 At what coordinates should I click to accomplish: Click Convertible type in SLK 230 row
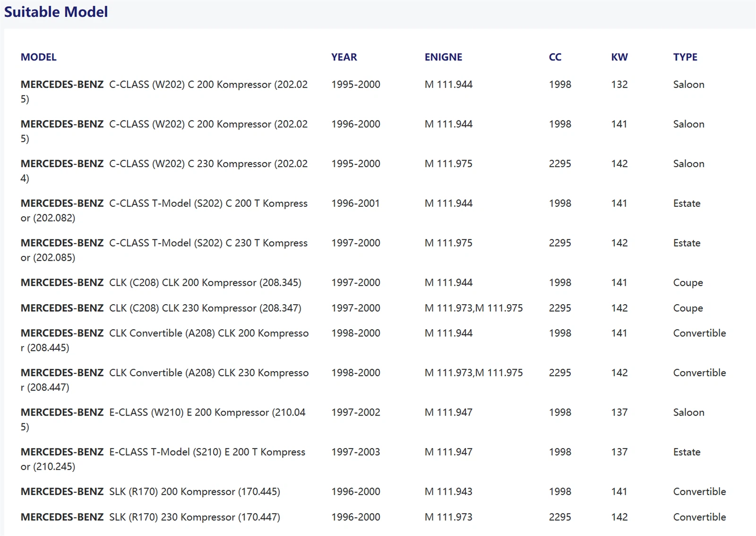[699, 518]
